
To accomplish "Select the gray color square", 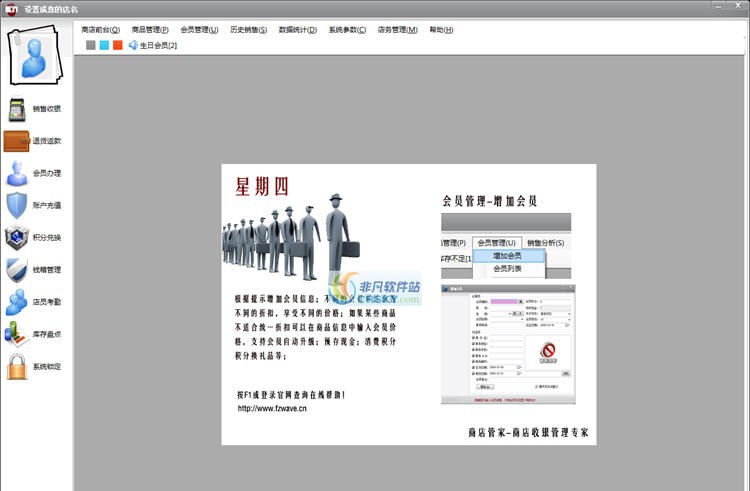I will (91, 45).
